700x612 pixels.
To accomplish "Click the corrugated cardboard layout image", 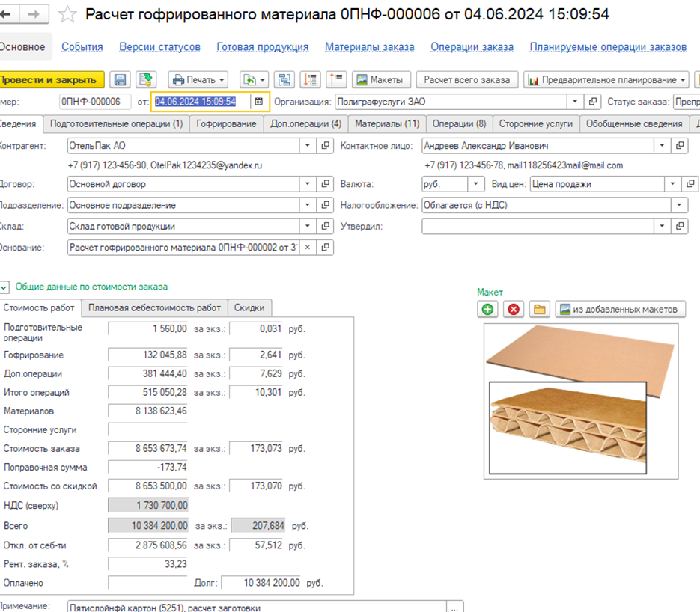I will click(x=580, y=400).
